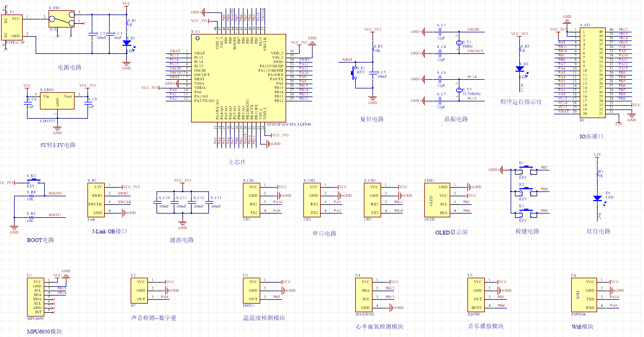
Task: Select the D1 LED in the red light circuit
Action: (x=597, y=198)
